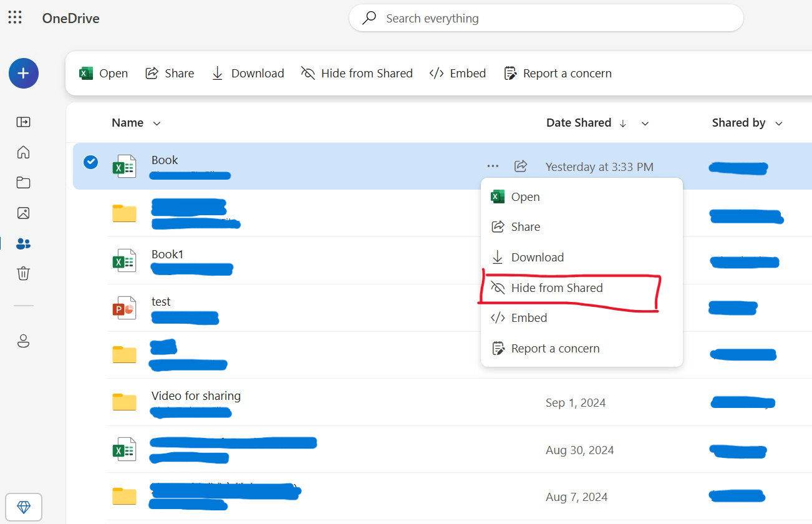Viewport: 812px width, 524px height.
Task: Click the ellipsis menu on the Book row
Action: pos(493,166)
